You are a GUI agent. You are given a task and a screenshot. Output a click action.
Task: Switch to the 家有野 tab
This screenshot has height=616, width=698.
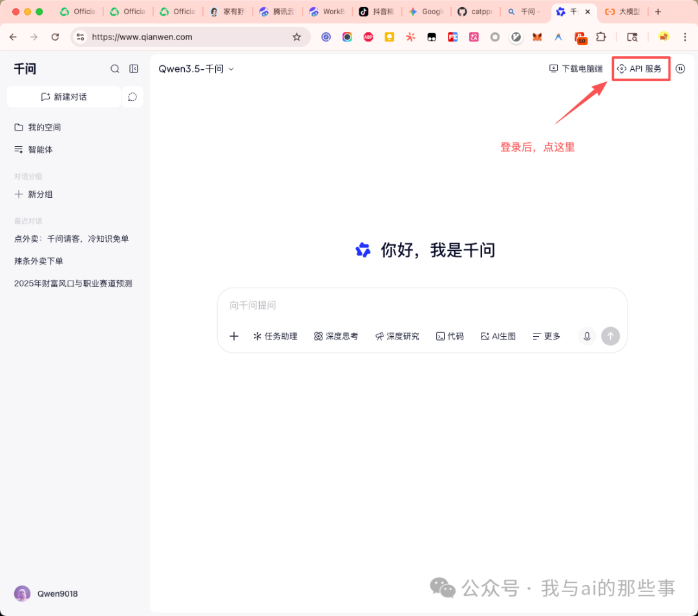pos(227,12)
